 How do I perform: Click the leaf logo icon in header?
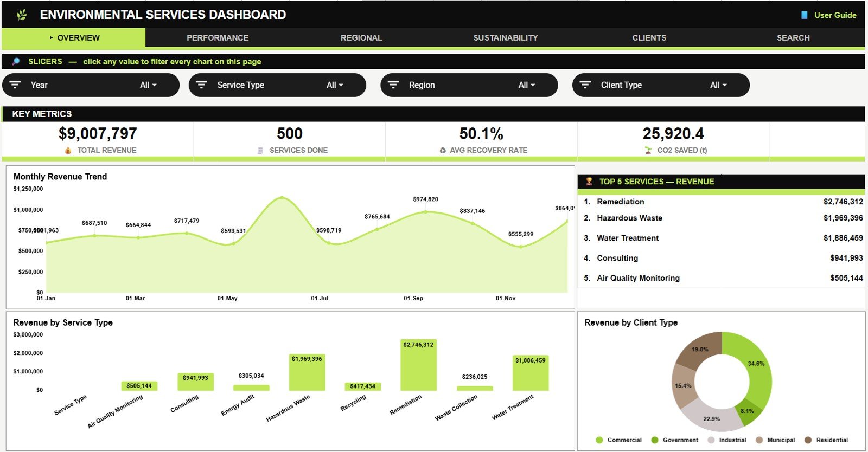(x=22, y=15)
